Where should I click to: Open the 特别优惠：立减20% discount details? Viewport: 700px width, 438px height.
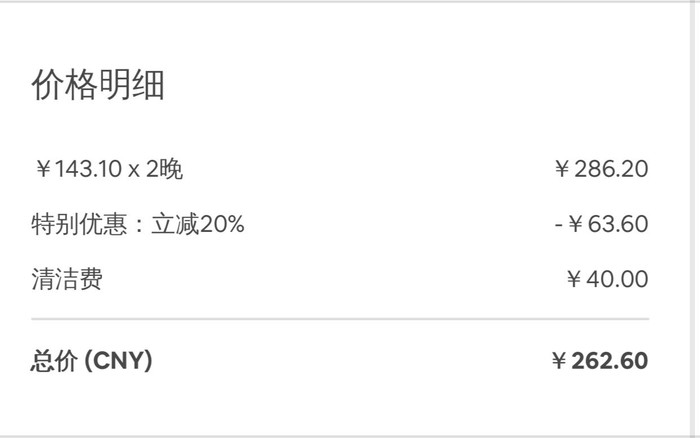pyautogui.click(x=137, y=225)
